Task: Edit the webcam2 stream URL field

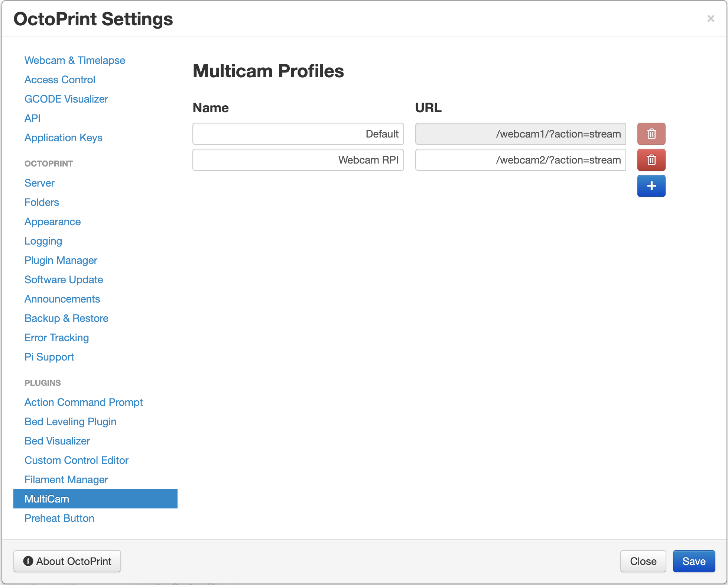Action: coord(521,160)
